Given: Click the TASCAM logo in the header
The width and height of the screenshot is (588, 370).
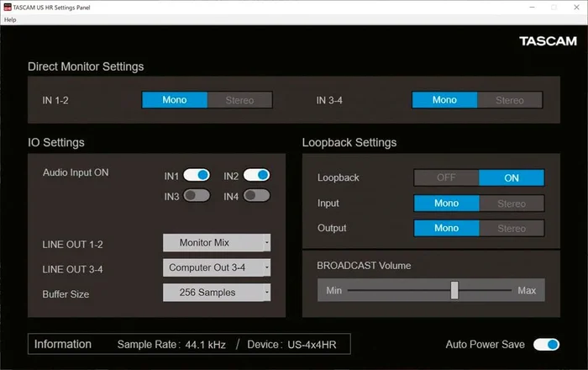Looking at the screenshot, I should click(x=548, y=41).
